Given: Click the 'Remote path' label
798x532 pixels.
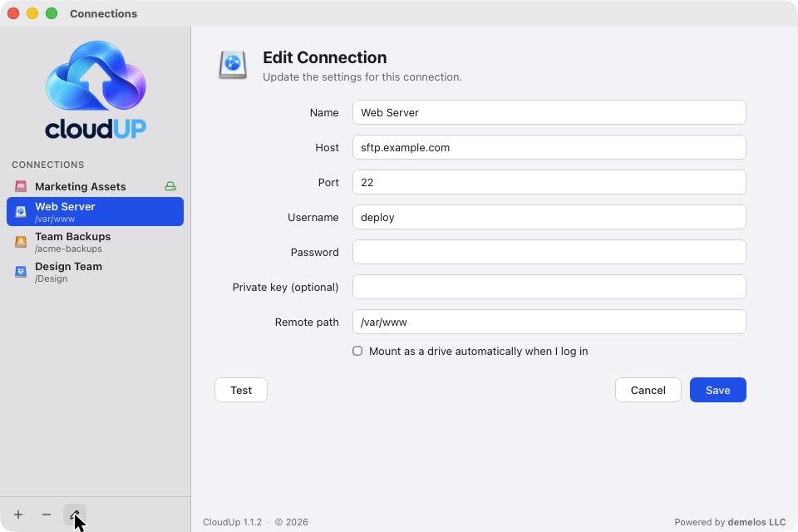Looking at the screenshot, I should click(x=307, y=323).
